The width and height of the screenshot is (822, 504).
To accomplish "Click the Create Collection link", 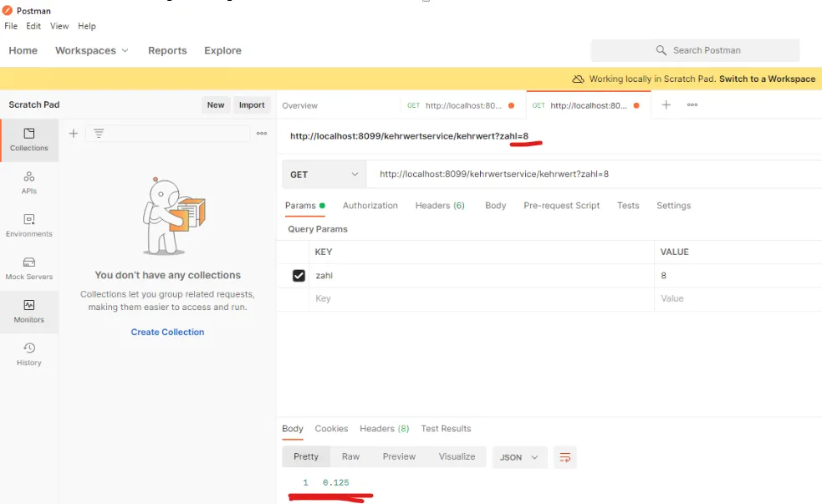I will tap(168, 332).
